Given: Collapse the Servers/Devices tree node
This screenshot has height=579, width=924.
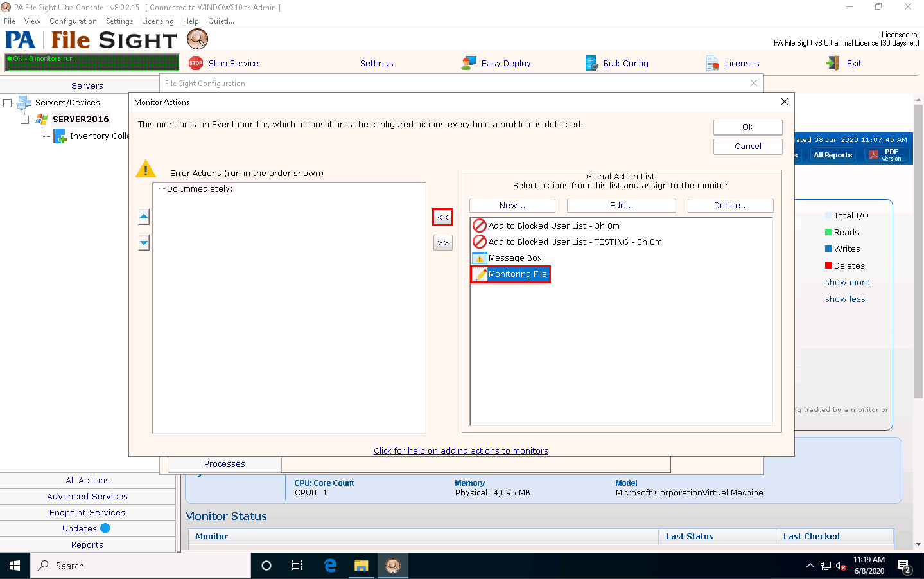Looking at the screenshot, I should coord(8,103).
